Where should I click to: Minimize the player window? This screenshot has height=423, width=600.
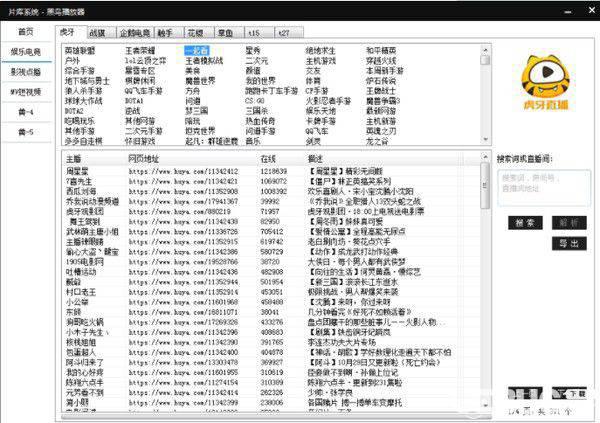pyautogui.click(x=568, y=12)
